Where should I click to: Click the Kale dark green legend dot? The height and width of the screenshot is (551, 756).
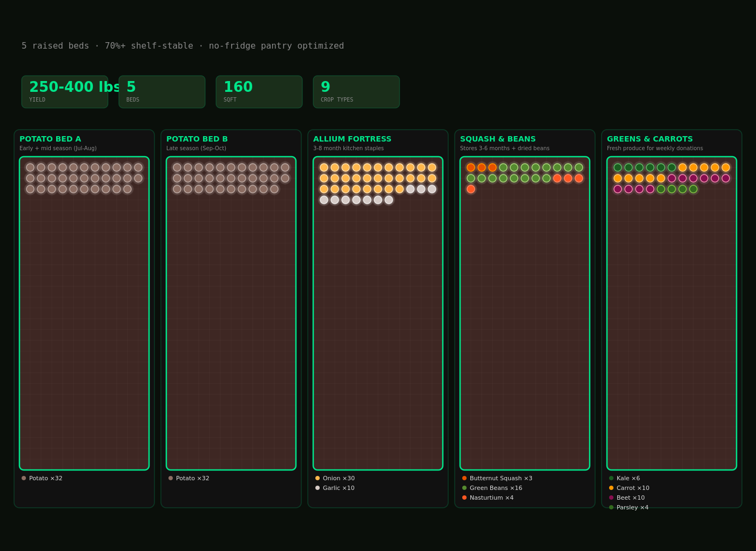tap(611, 478)
